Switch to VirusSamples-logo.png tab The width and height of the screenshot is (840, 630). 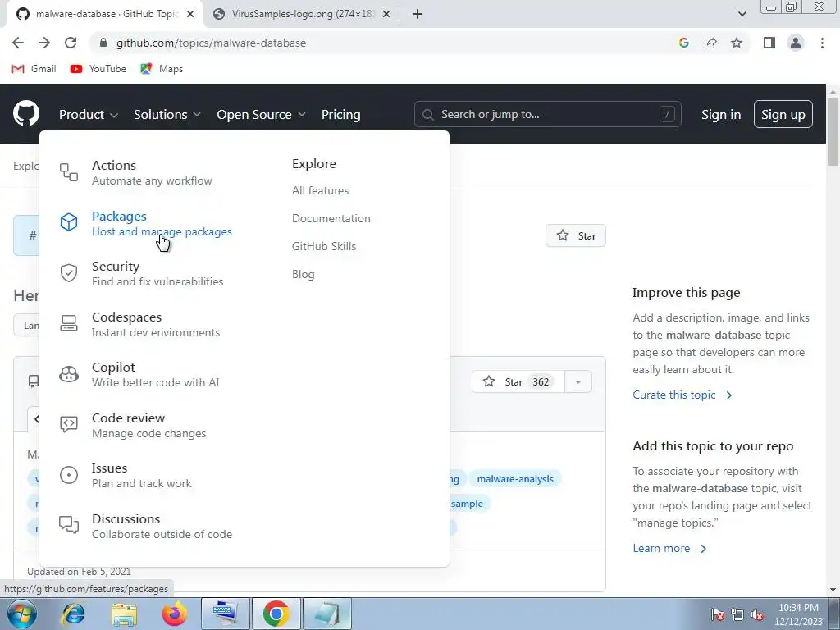pyautogui.click(x=302, y=14)
